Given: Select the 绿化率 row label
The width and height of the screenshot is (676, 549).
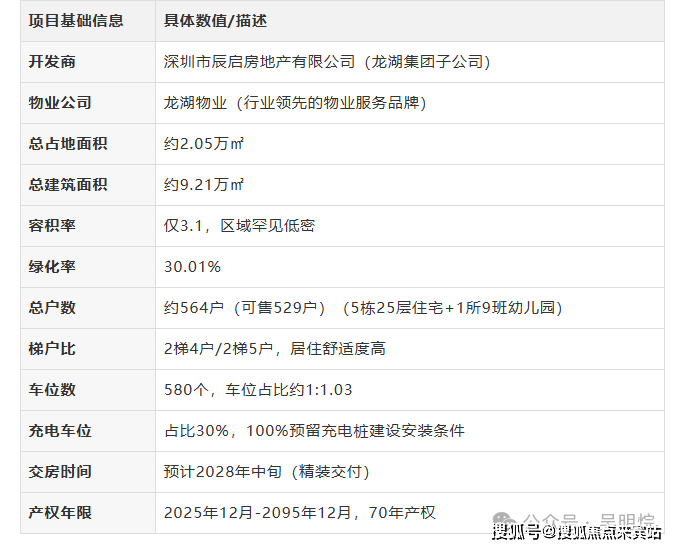Looking at the screenshot, I should [x=52, y=267].
